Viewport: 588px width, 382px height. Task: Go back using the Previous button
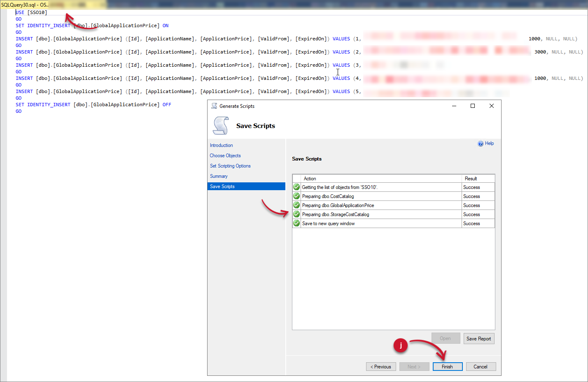point(380,366)
